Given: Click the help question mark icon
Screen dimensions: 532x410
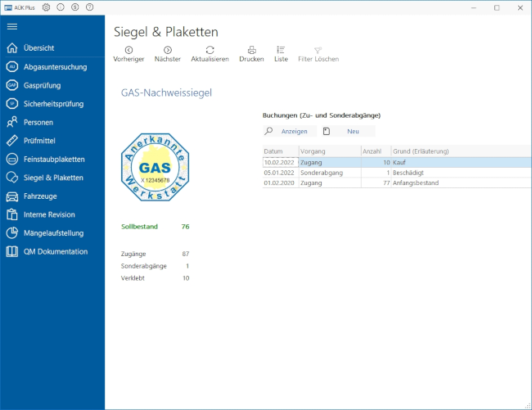Looking at the screenshot, I should [x=89, y=7].
